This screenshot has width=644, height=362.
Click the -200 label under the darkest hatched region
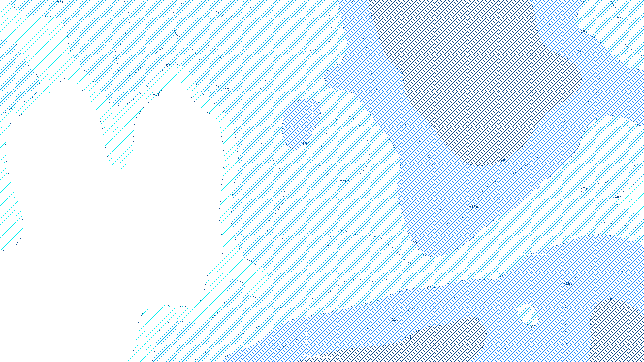(x=502, y=160)
